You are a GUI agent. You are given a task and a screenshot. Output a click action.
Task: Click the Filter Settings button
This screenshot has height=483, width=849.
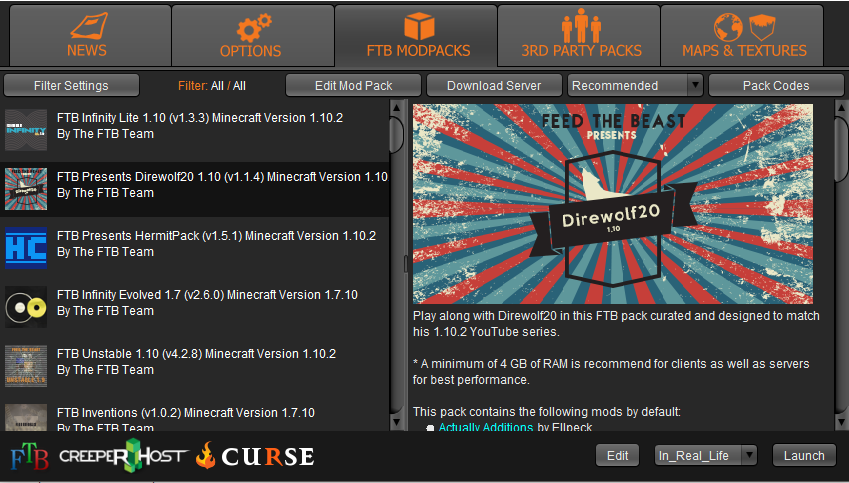(x=71, y=86)
